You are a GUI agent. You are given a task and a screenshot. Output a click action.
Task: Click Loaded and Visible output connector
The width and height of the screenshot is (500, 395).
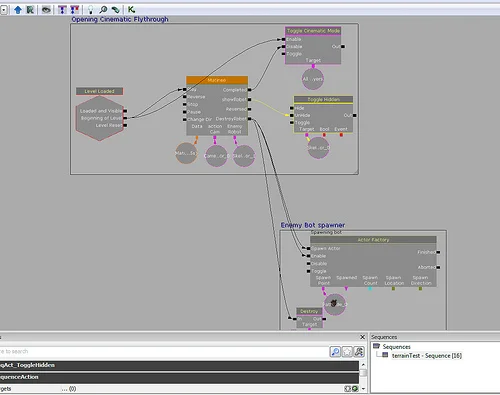tap(125, 111)
